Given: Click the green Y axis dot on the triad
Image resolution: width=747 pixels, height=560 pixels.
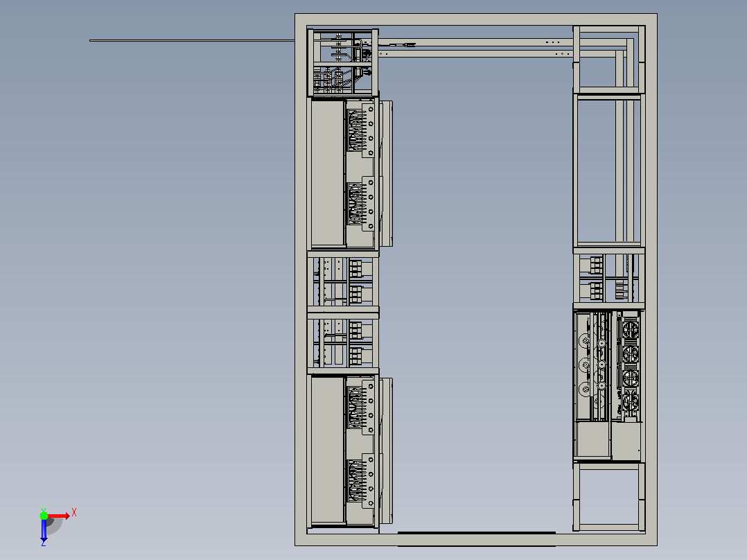Looking at the screenshot, I should (x=44, y=516).
